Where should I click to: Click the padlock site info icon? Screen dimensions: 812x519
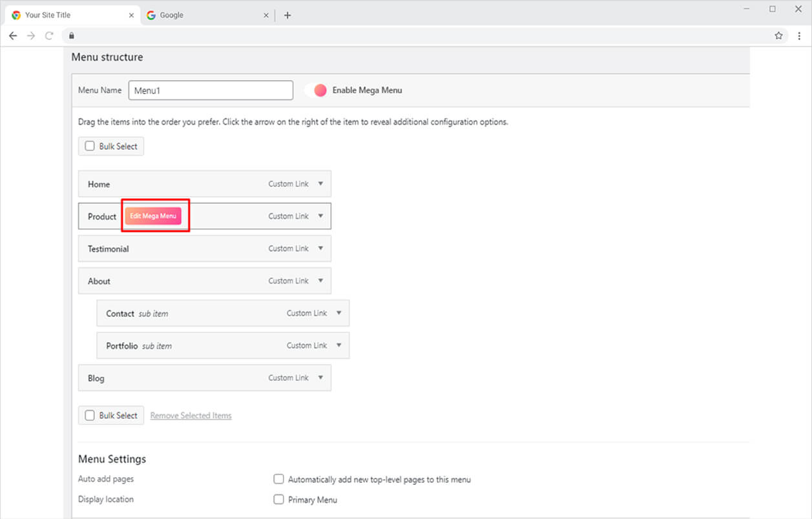click(72, 36)
